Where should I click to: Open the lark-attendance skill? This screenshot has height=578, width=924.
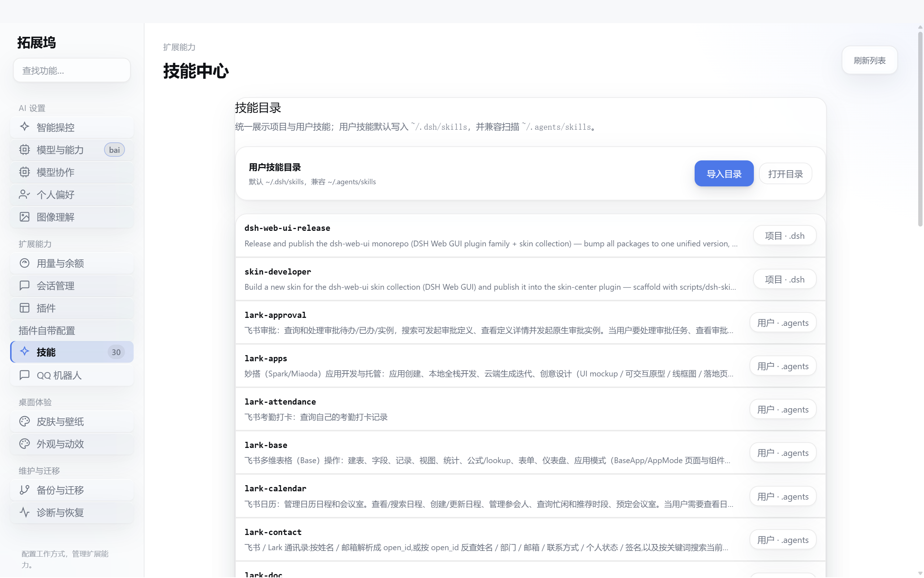(530, 409)
